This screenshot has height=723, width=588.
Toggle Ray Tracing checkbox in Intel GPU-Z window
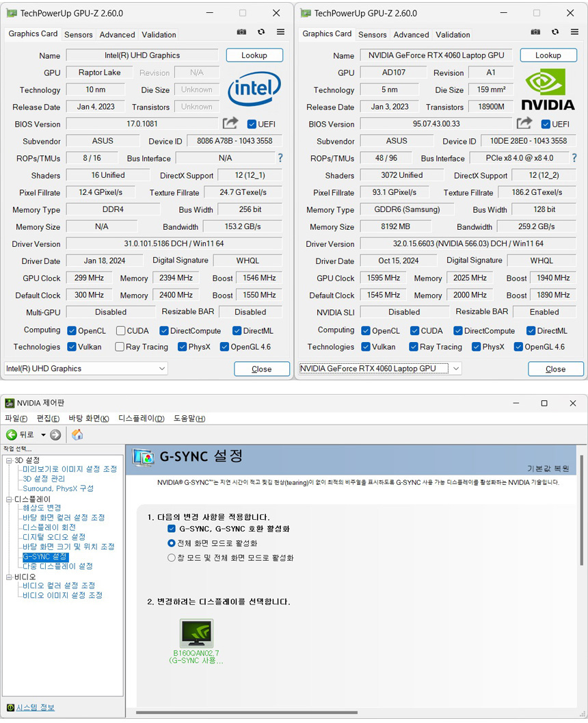(x=120, y=347)
